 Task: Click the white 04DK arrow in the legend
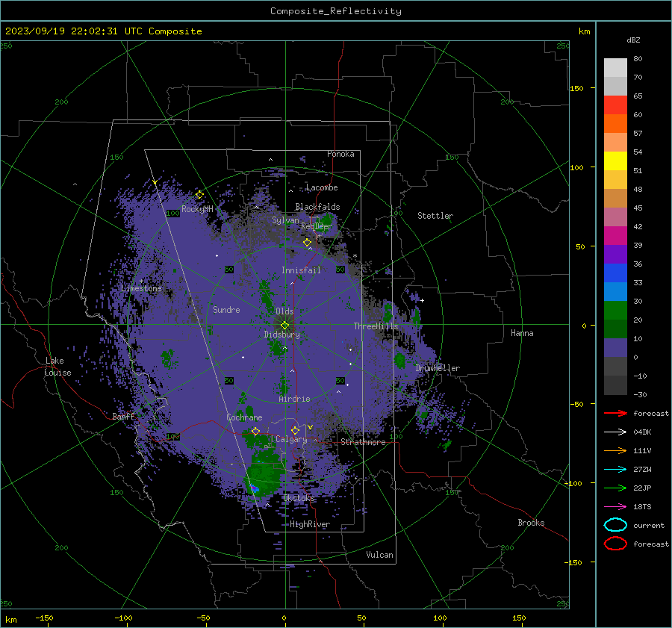pyautogui.click(x=615, y=432)
